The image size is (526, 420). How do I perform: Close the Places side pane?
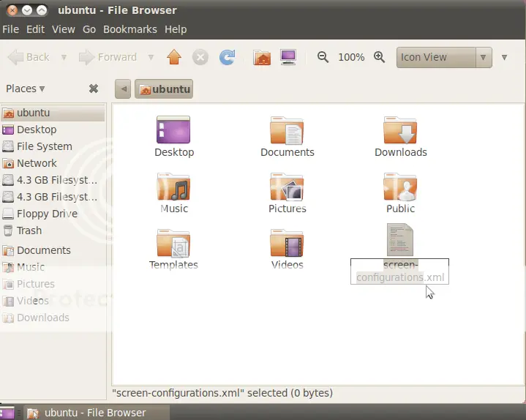[94, 89]
